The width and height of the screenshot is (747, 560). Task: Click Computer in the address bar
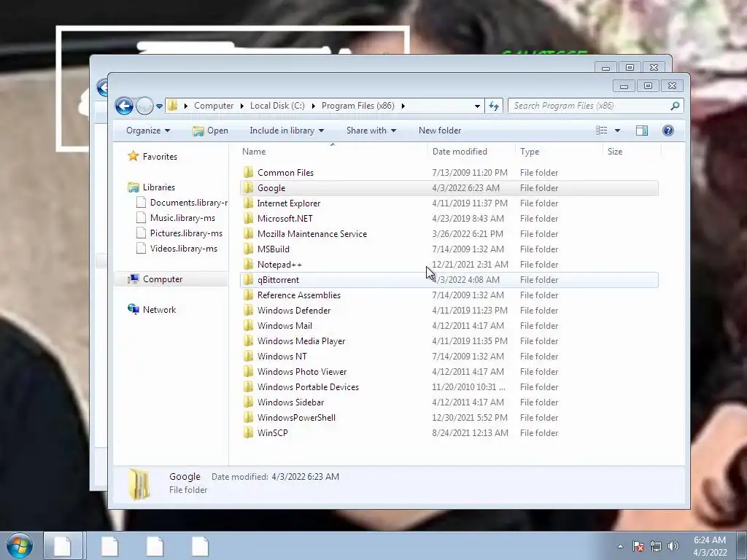point(214,106)
